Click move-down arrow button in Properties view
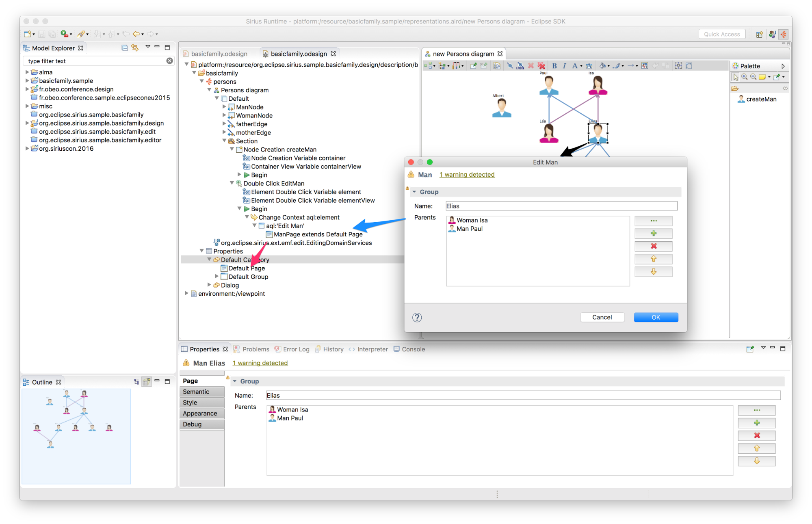 (x=756, y=461)
